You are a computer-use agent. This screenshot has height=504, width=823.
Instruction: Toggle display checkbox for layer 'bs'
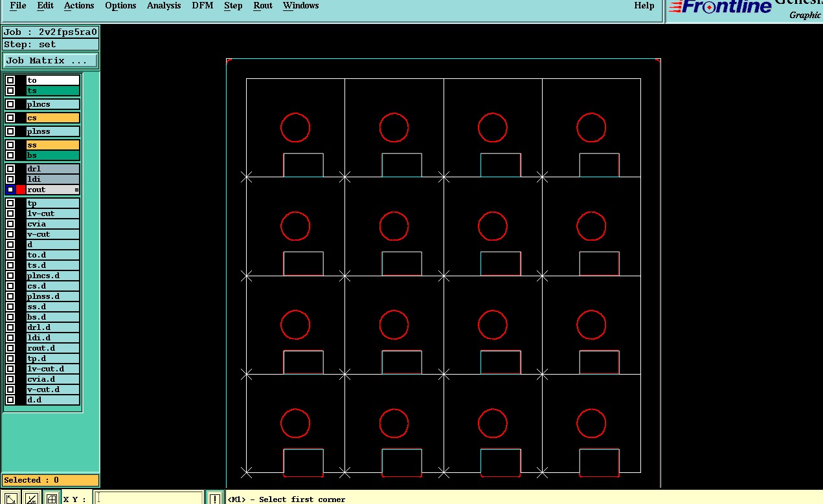10,156
